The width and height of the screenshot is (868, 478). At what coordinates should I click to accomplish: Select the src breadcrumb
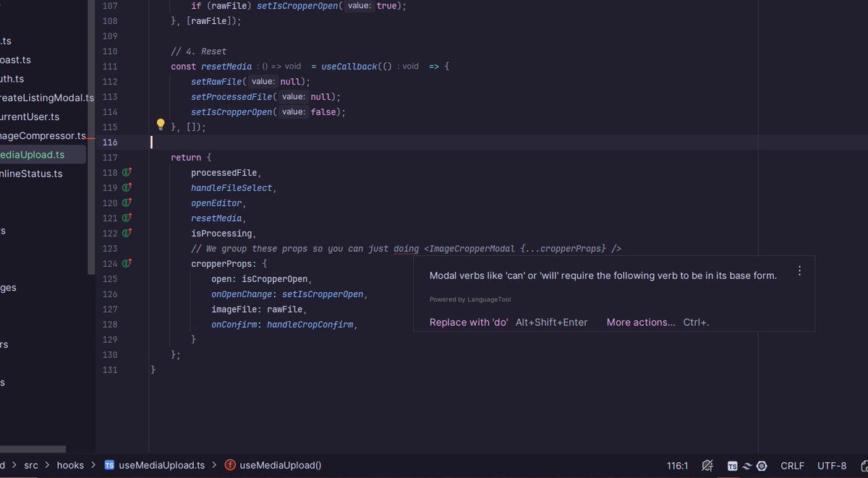(31, 465)
